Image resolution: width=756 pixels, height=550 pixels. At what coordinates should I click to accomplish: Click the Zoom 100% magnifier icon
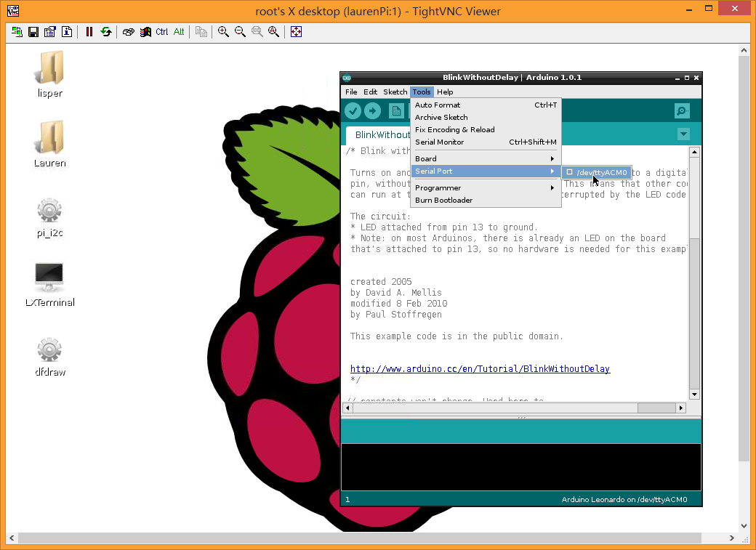click(257, 32)
